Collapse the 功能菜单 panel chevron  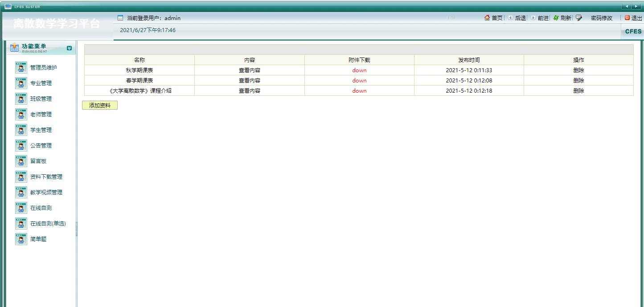point(69,48)
